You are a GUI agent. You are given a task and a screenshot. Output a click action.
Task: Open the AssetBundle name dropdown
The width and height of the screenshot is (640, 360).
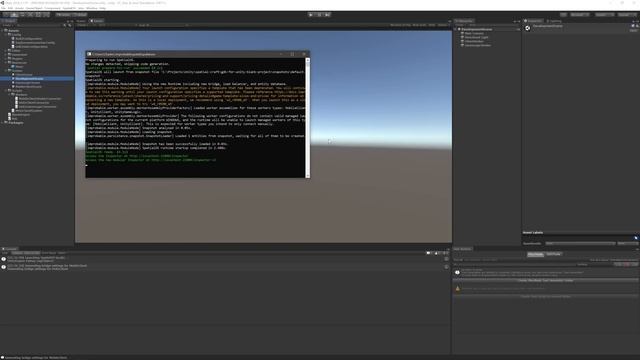580,243
